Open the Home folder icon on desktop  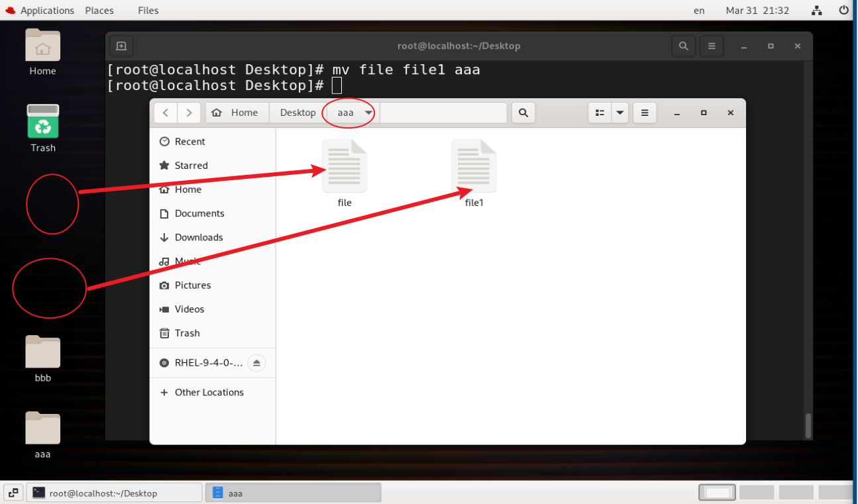tap(42, 46)
